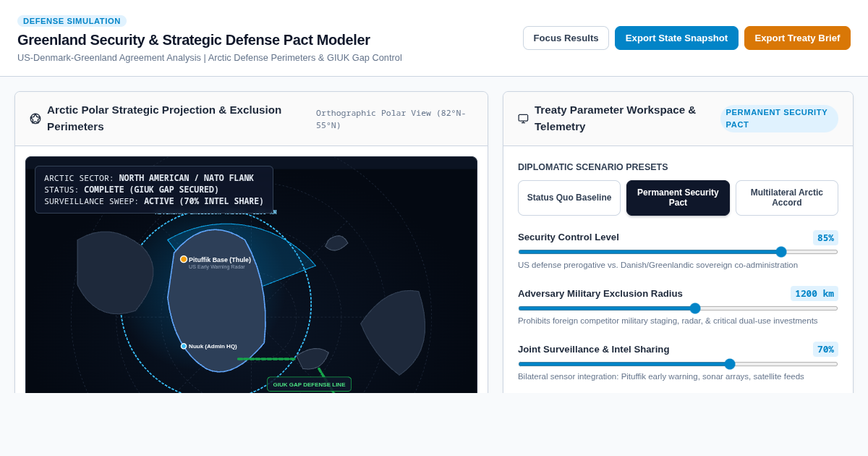Viewport: 868px width, 456px height.
Task: Click the Pituffik Base (Thule) orange marker
Action: pyautogui.click(x=184, y=259)
